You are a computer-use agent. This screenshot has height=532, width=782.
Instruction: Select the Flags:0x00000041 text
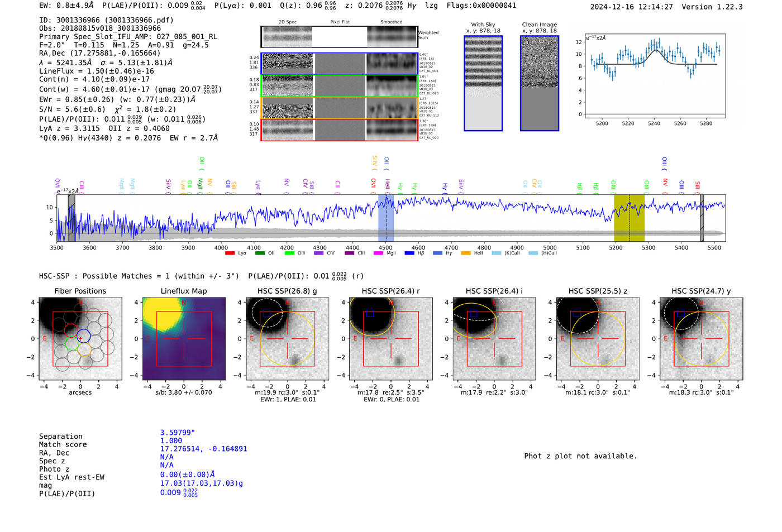481,6
